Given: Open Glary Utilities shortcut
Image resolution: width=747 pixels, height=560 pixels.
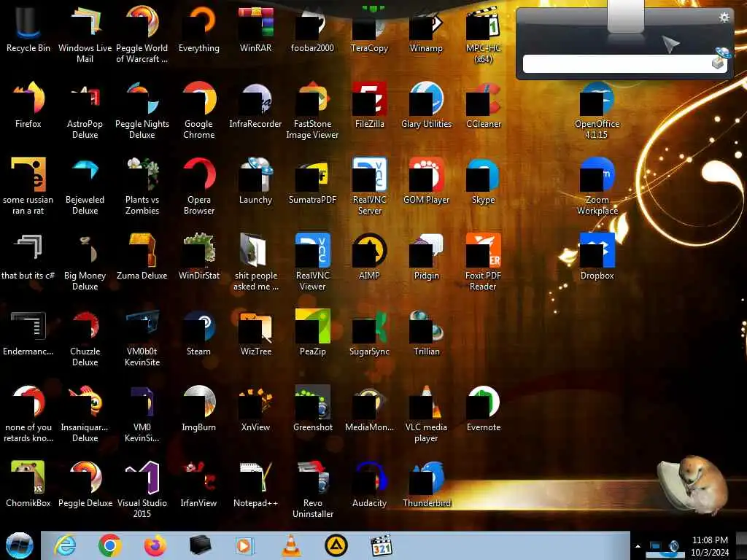Looking at the screenshot, I should [426, 105].
